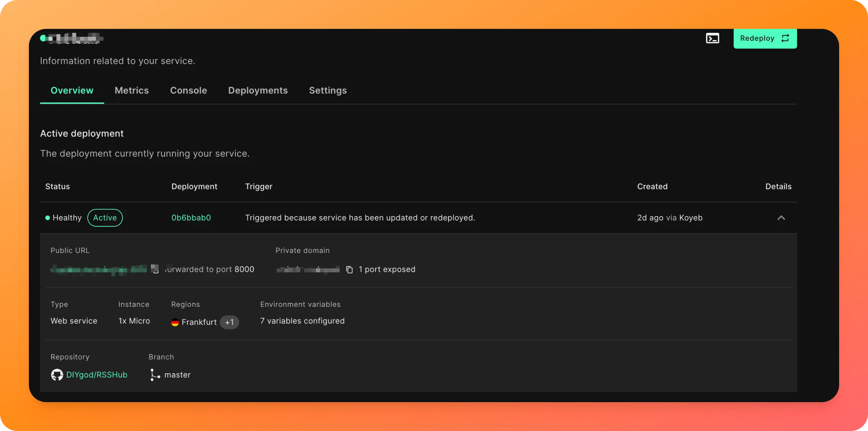Viewport: 868px width, 431px height.
Task: Open the terminal console icon
Action: [x=712, y=38]
